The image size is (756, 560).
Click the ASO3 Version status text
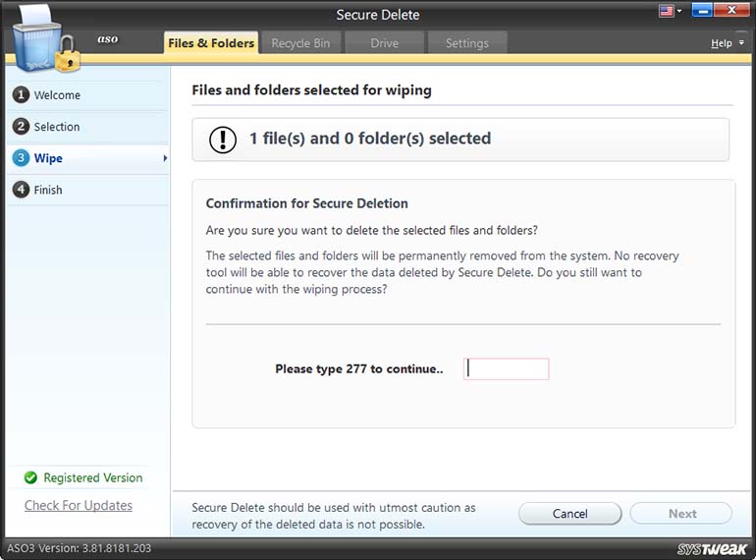[80, 548]
